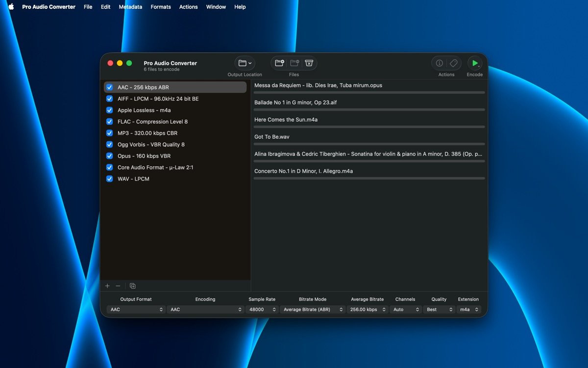This screenshot has width=588, height=368.
Task: Toggle Core Audio Format µ-Law checkbox
Action: coord(110,167)
